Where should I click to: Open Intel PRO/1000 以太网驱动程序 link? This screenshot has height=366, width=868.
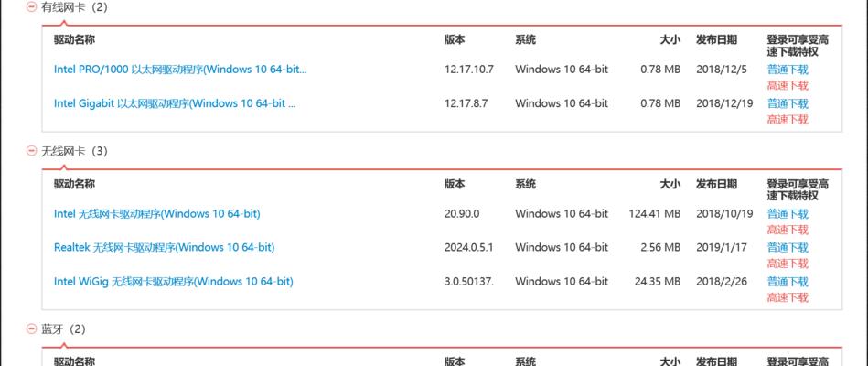pyautogui.click(x=180, y=70)
